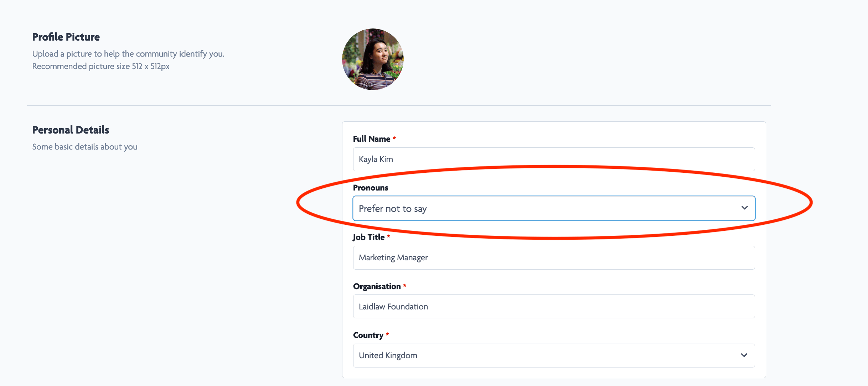The width and height of the screenshot is (868, 386).
Task: Click the Full Name input field
Action: point(553,159)
